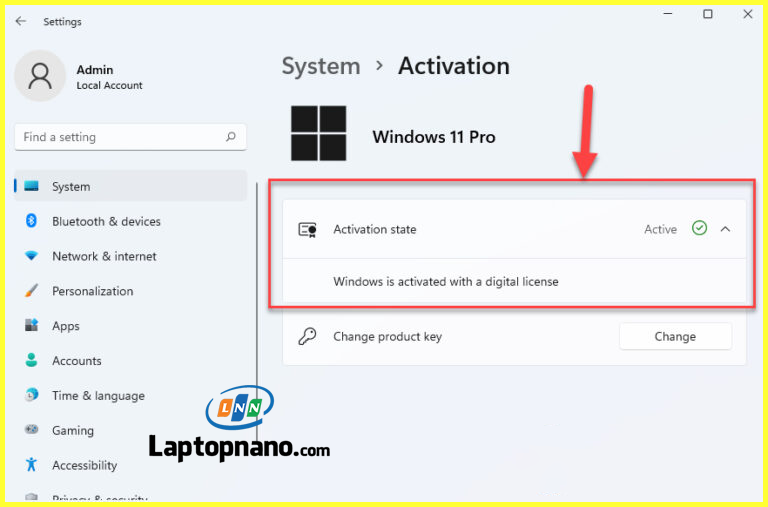Click the Admin profile avatar
This screenshot has width=768, height=507.
click(40, 76)
